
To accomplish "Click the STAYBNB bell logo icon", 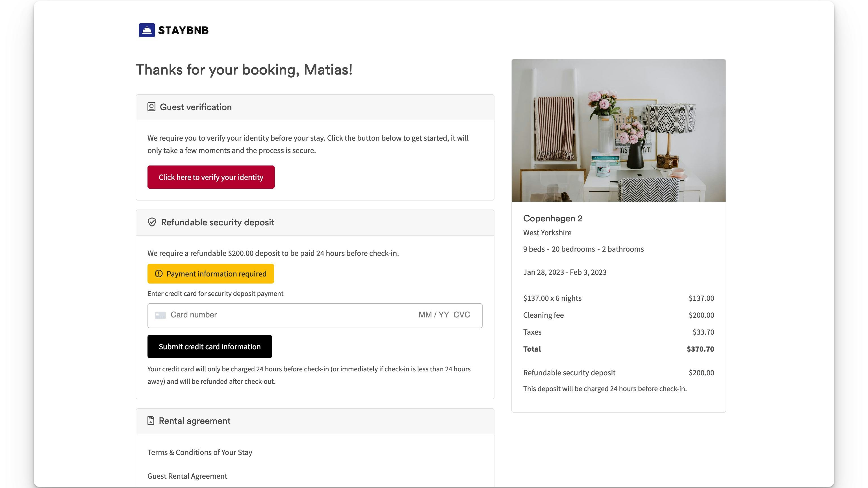I will click(x=147, y=30).
